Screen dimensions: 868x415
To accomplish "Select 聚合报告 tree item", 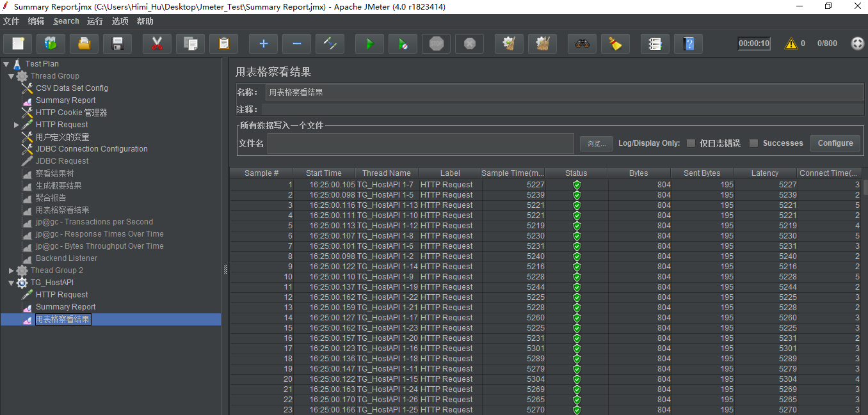I will coord(51,198).
